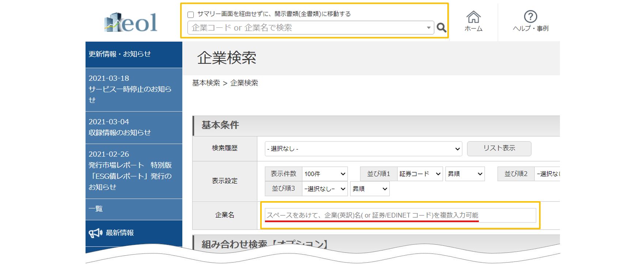Open the top company code search combo arrow
The height and width of the screenshot is (267, 644).
coord(428,28)
